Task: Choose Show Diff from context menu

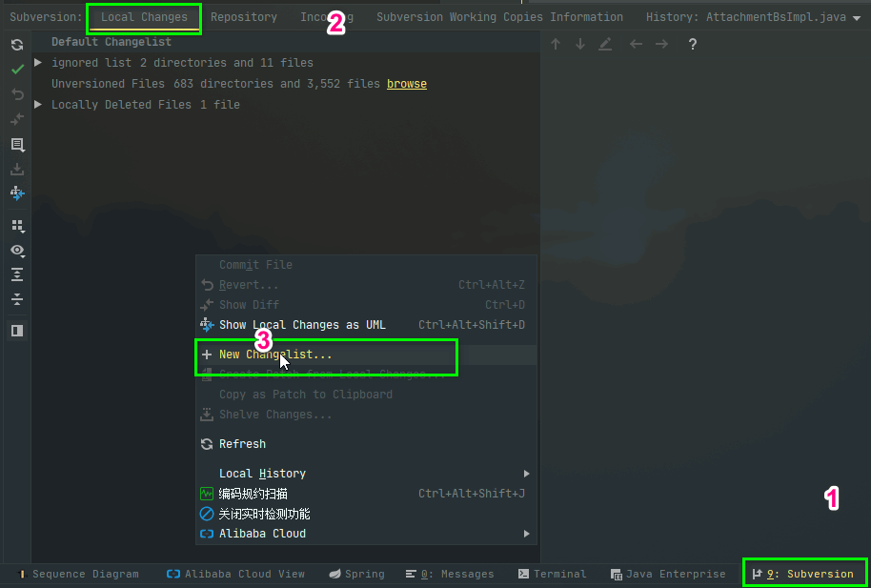Action: point(366,305)
